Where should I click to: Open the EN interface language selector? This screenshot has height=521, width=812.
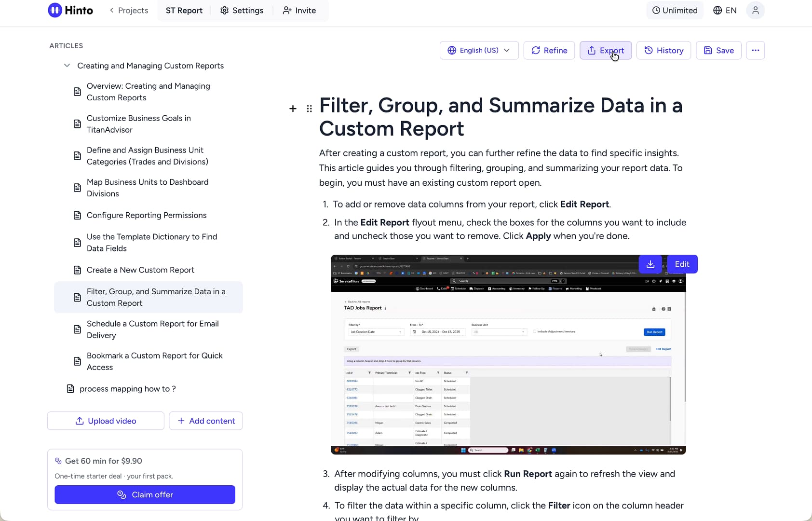(x=725, y=10)
